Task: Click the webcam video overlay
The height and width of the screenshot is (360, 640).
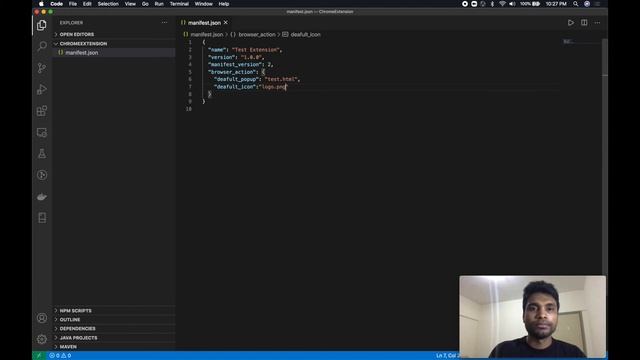Action: tap(533, 317)
